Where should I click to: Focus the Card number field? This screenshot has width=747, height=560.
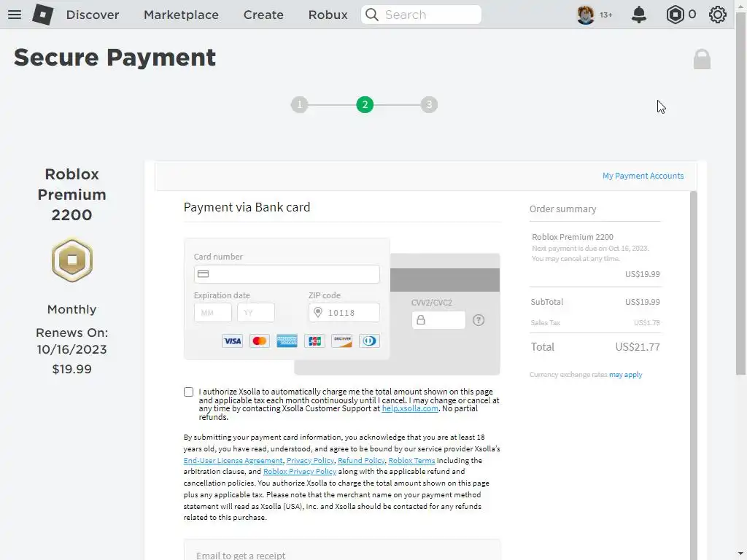click(x=287, y=274)
